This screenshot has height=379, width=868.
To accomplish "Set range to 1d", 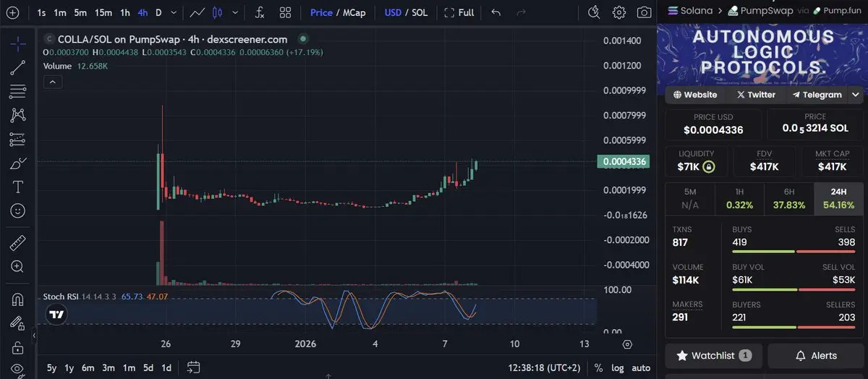I will point(166,367).
